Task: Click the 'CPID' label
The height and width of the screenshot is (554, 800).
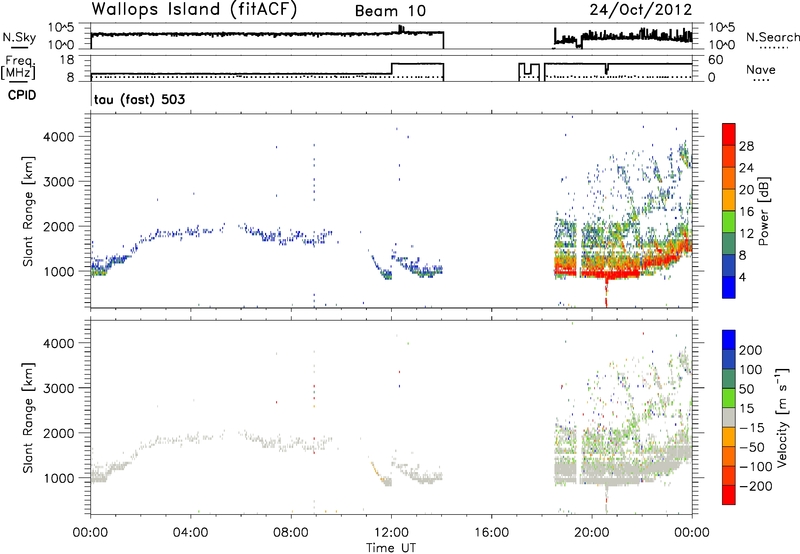Action: [x=22, y=95]
